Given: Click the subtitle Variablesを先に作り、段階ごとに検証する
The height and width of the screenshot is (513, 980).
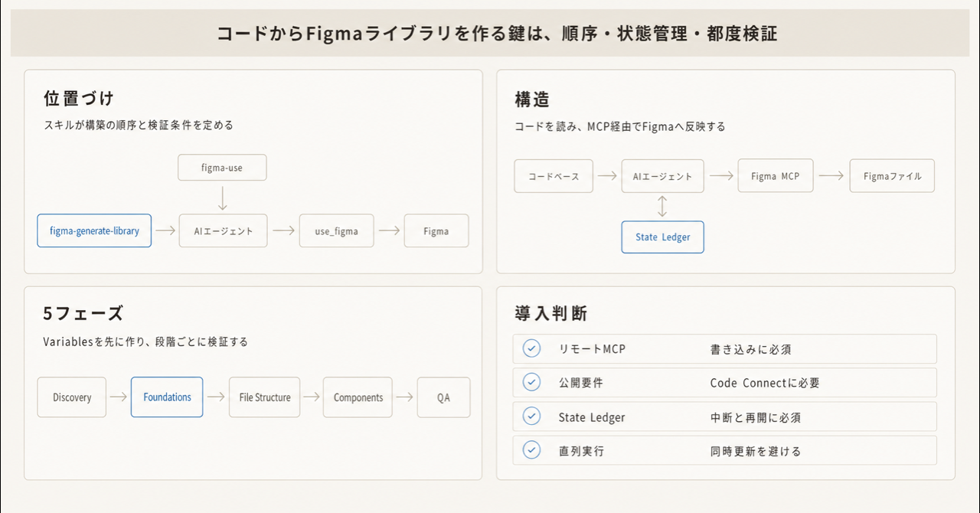Looking at the screenshot, I should point(145,341).
